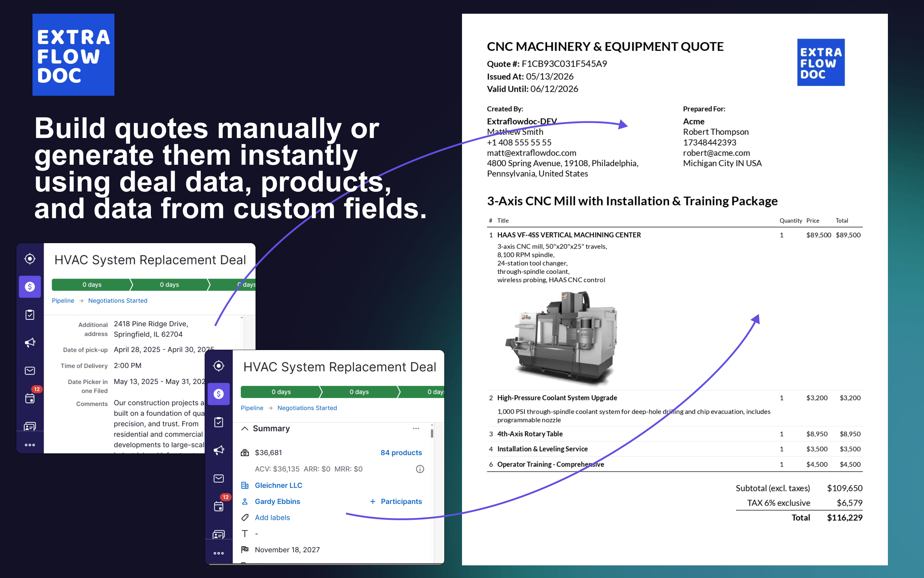Open Projects clipboard icon in back deal window

point(30,315)
